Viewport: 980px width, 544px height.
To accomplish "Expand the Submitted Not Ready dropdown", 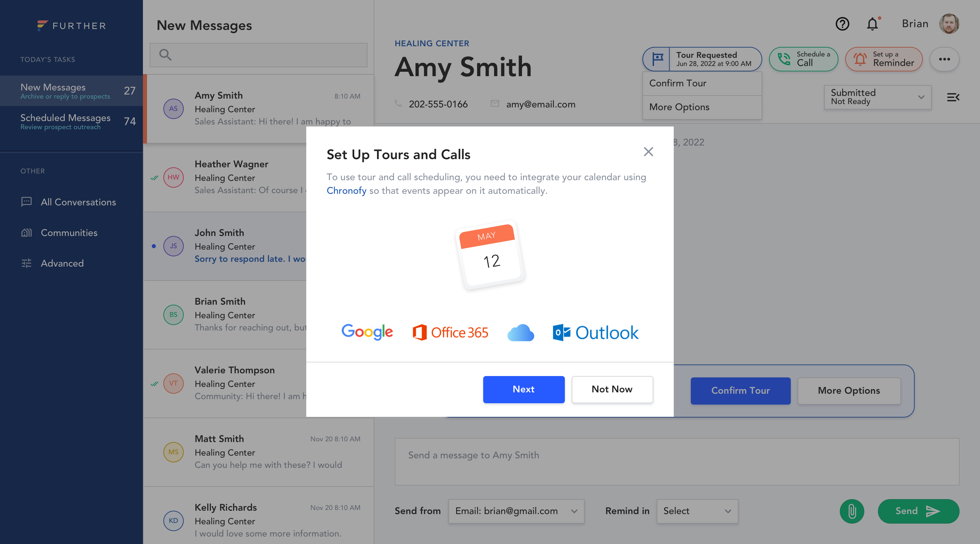I will click(x=877, y=97).
